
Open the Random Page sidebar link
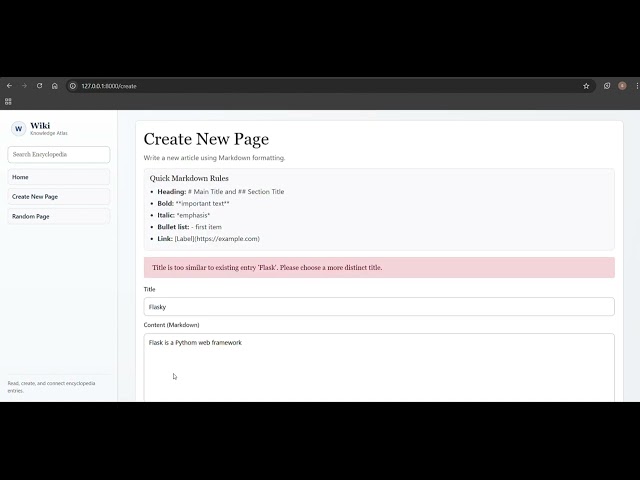pyautogui.click(x=59, y=216)
